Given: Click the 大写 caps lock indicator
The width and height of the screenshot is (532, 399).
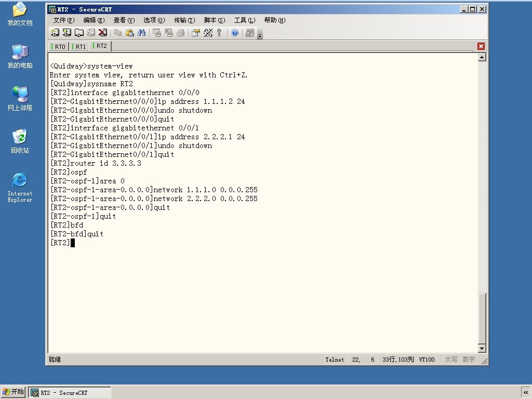Looking at the screenshot, I should (x=450, y=360).
